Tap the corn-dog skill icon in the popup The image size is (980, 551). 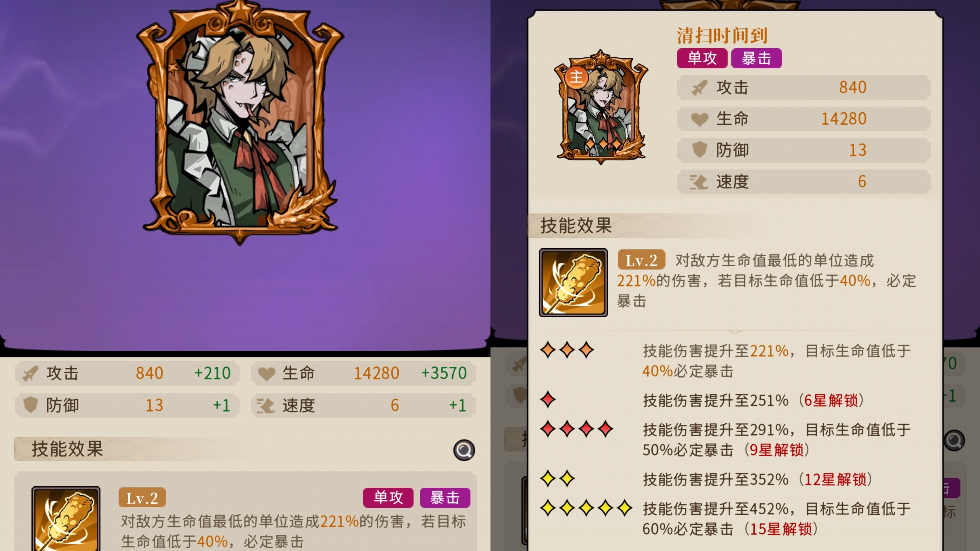click(x=573, y=282)
